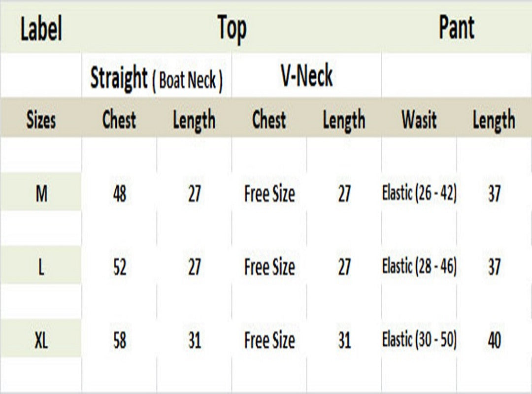Viewport: 532px width, 394px height.
Task: Click the M size row label
Action: tap(41, 194)
